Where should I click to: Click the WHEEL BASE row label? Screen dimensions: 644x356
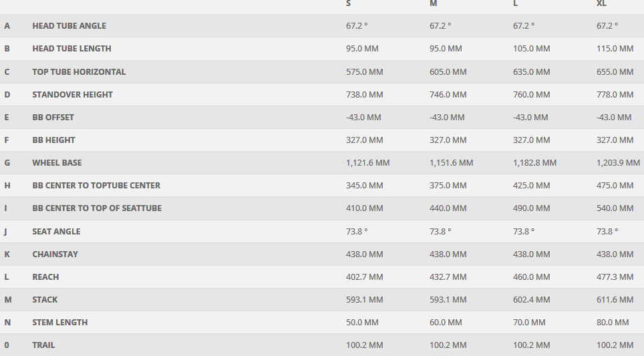[57, 162]
